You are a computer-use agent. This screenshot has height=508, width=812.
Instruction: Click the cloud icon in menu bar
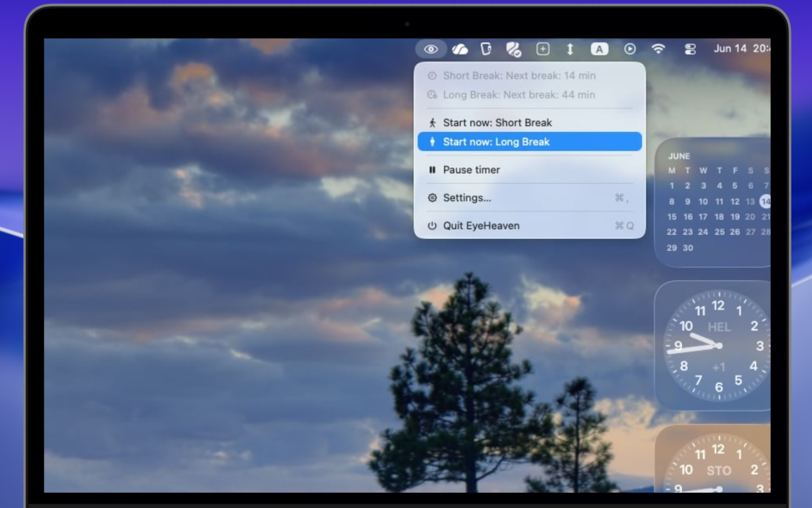pyautogui.click(x=460, y=49)
